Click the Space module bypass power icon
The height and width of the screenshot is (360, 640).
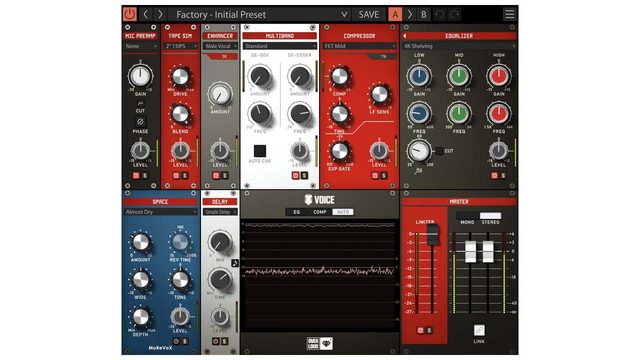[x=176, y=341]
